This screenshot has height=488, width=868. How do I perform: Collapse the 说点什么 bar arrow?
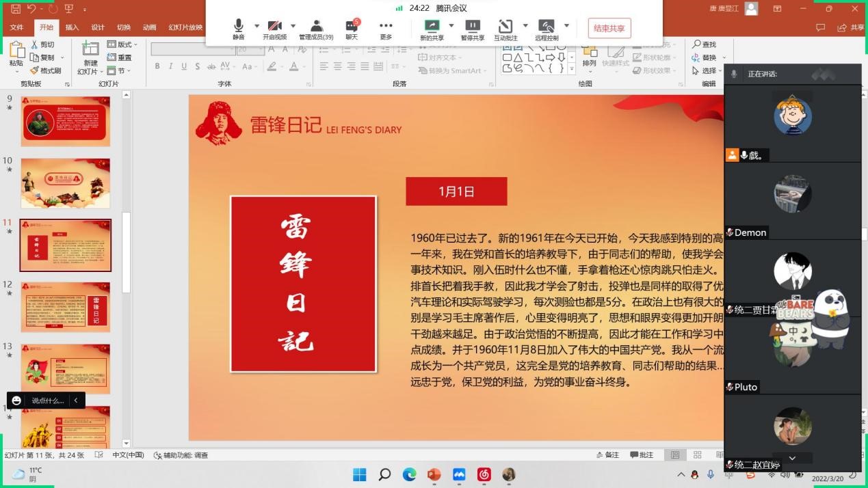[76, 401]
